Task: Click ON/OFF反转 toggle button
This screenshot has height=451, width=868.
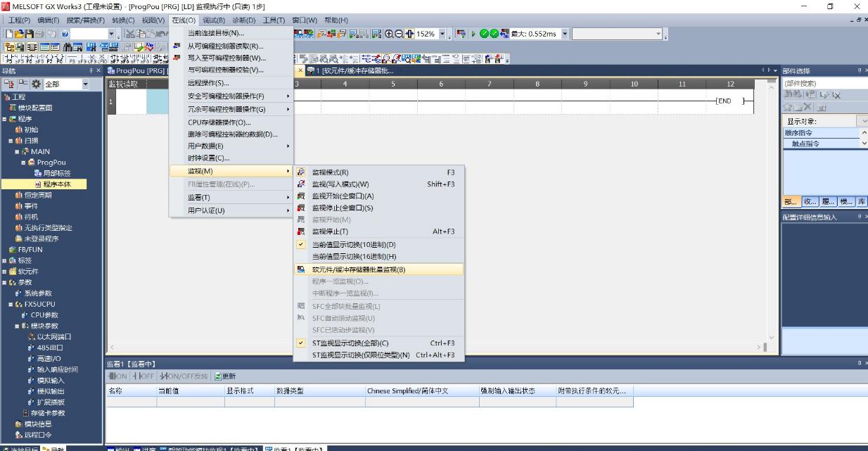Action: (184, 376)
